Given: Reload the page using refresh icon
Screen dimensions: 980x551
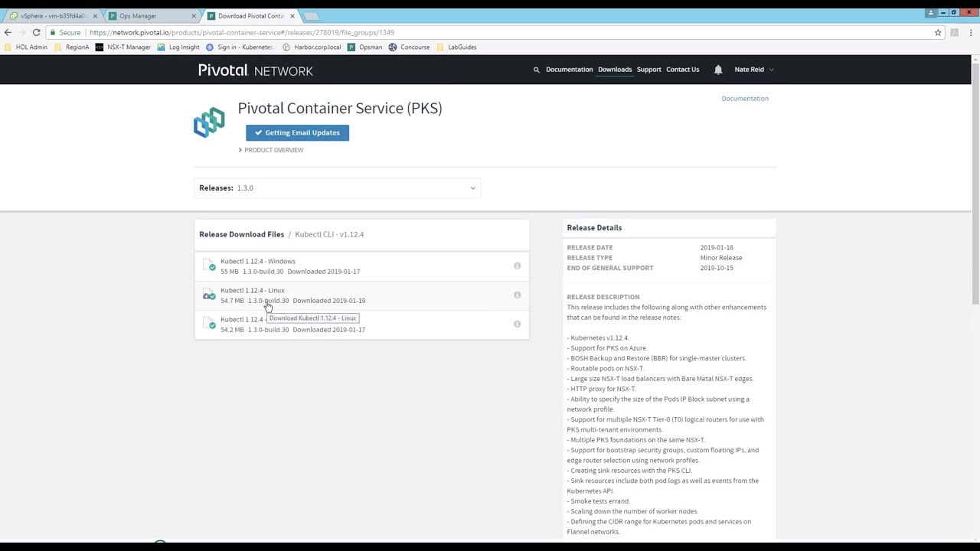Looking at the screenshot, I should click(36, 33).
